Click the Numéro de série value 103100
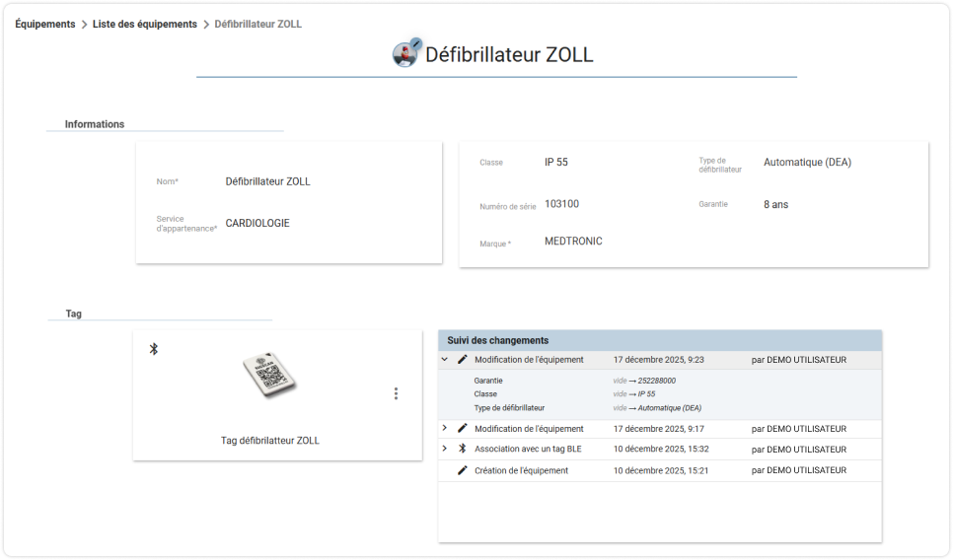This screenshot has height=560, width=953. click(561, 204)
